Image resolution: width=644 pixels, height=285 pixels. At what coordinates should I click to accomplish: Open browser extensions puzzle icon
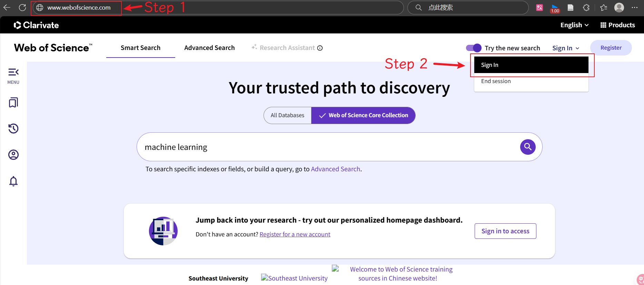click(x=586, y=8)
